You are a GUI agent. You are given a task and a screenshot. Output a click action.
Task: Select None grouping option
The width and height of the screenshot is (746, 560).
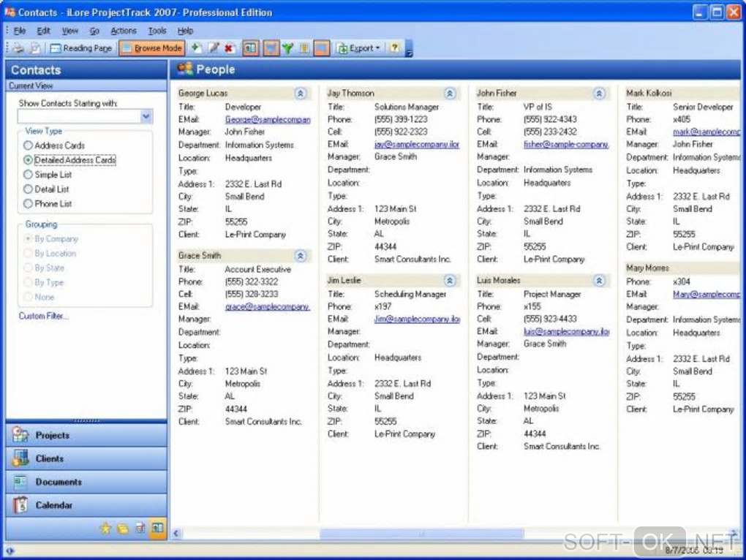(39, 297)
